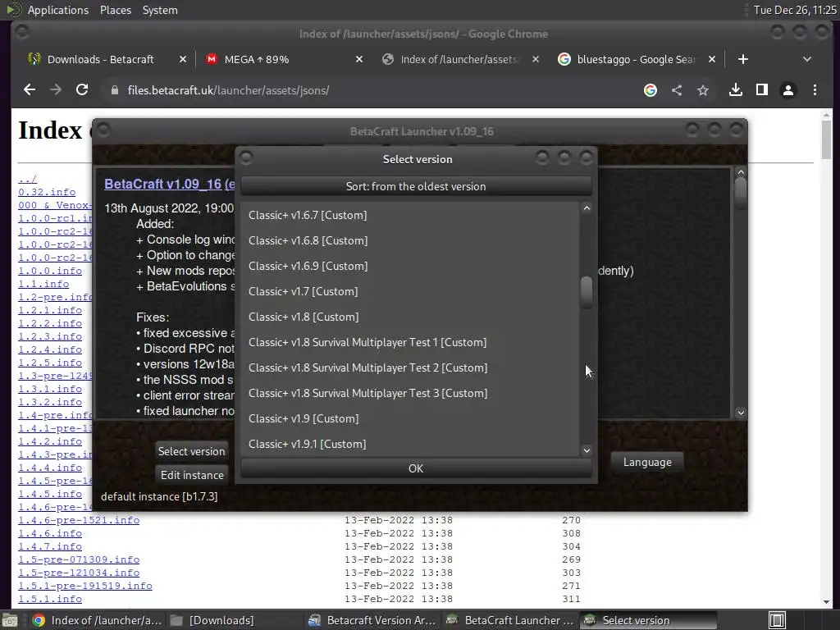Toggle sort order button in Select version
Screen dimensions: 840x630
pos(416,186)
